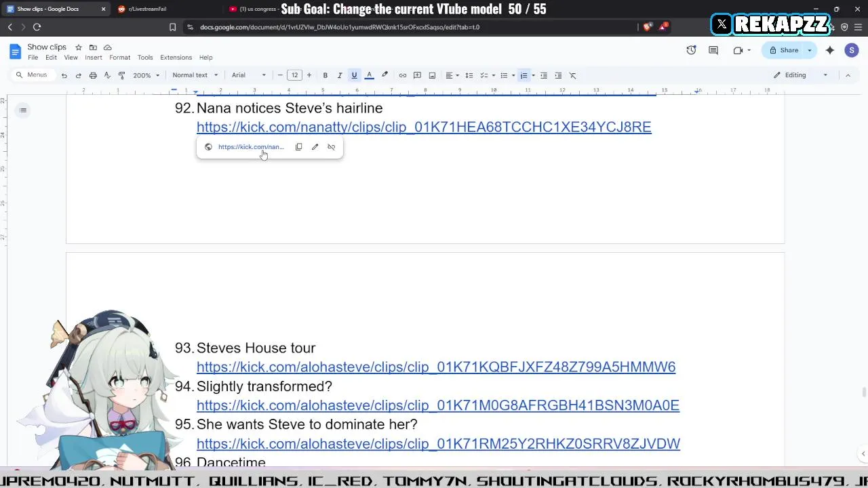Toggle the numbered list button
This screenshot has height=488, width=868.
[x=524, y=75]
